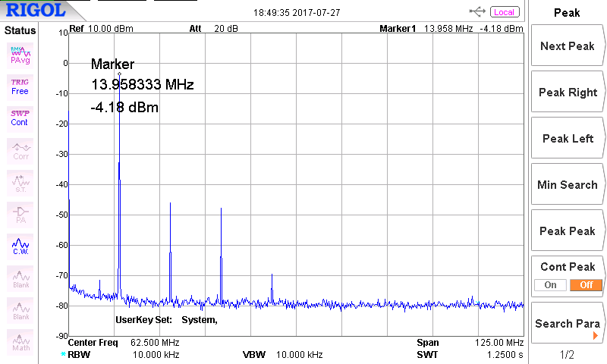Expand the Search Para submenu
Image resolution: width=607 pixels, height=364 pixels.
tap(568, 324)
